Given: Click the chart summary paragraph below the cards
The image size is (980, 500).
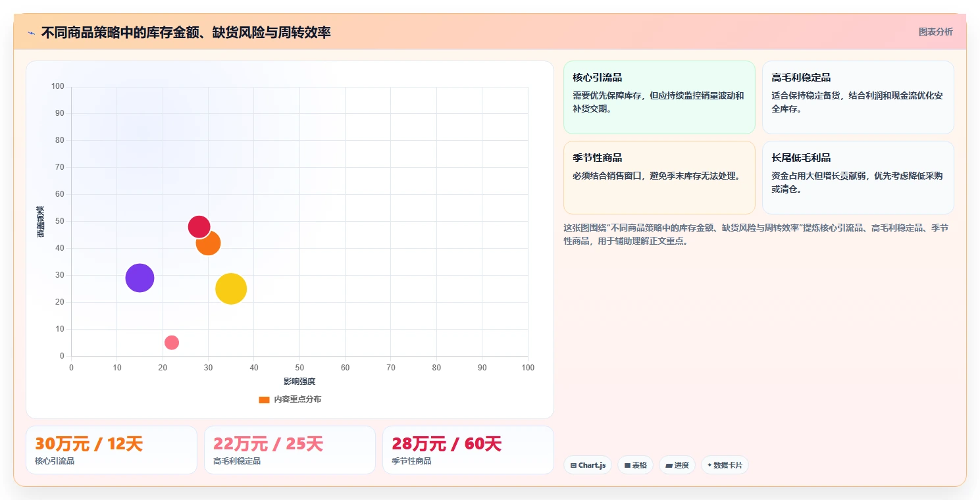Looking at the screenshot, I should (x=756, y=234).
